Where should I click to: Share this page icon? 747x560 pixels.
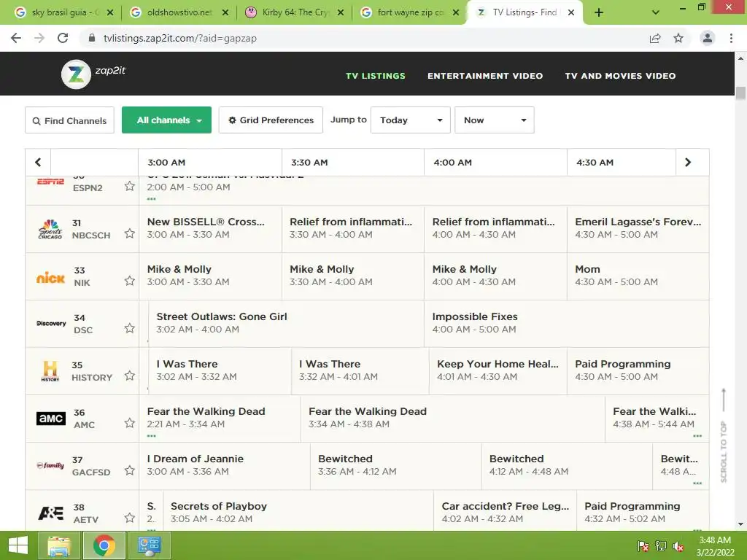[x=655, y=38]
